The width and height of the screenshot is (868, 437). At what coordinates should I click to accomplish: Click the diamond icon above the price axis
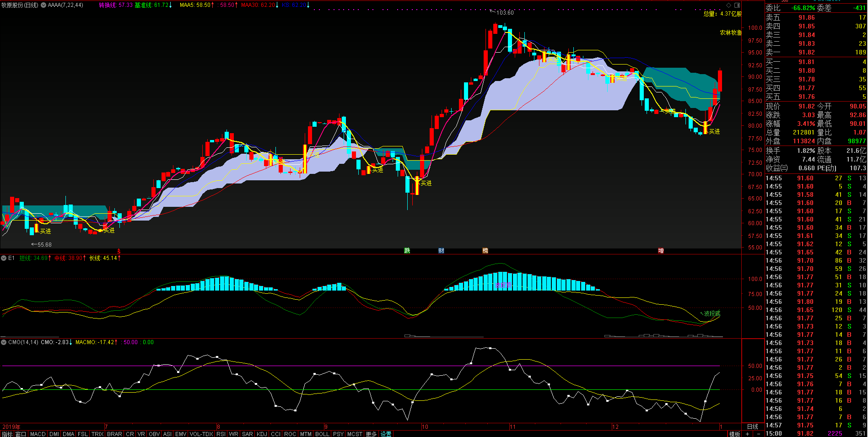pos(729,5)
